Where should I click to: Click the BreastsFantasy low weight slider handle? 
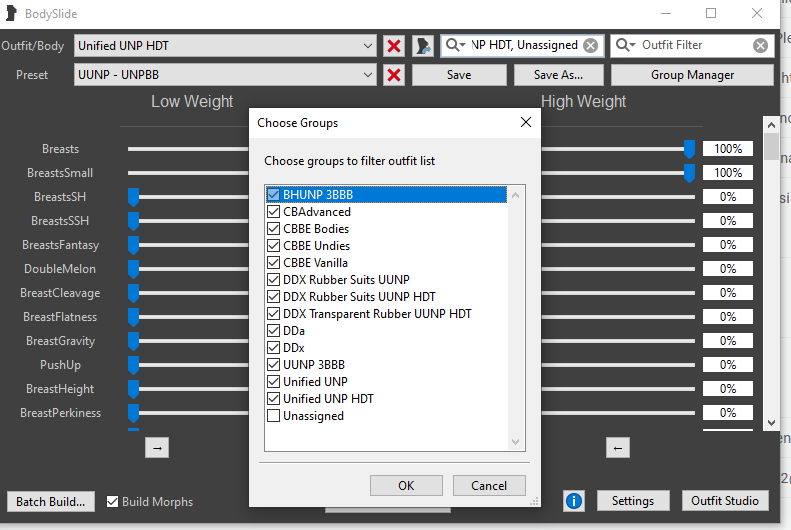133,245
